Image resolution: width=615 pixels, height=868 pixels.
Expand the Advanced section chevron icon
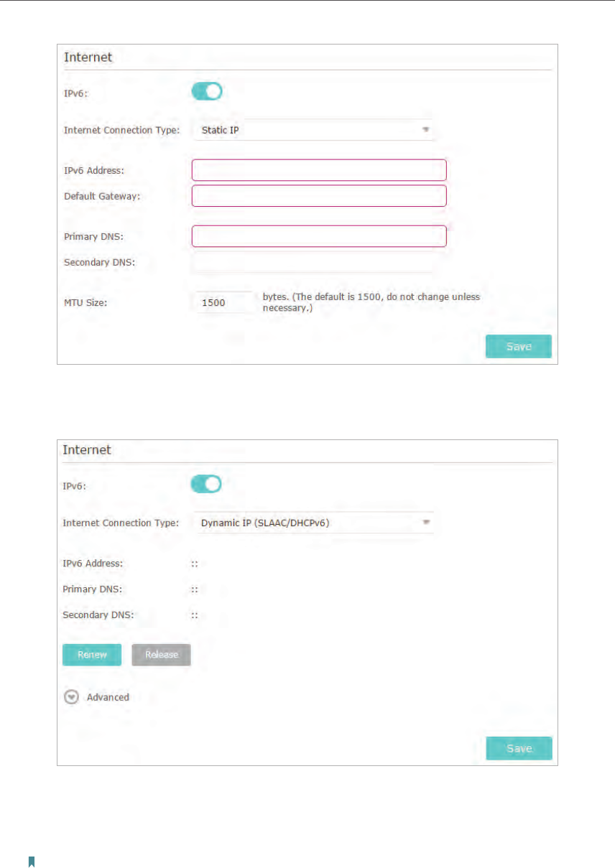(70, 697)
